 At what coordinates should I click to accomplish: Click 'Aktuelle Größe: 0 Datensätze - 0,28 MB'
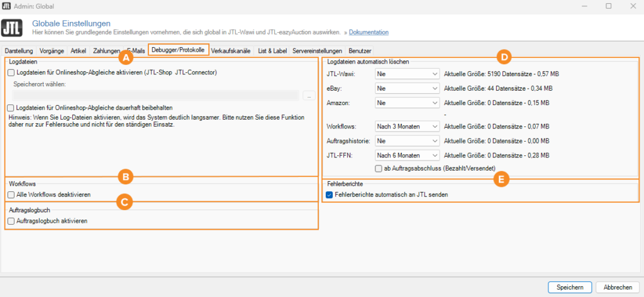[496, 155]
